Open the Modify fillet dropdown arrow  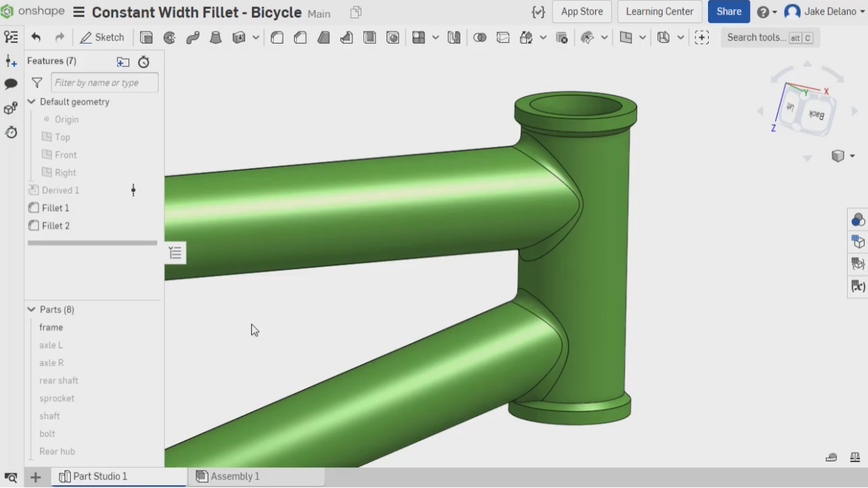coord(604,38)
